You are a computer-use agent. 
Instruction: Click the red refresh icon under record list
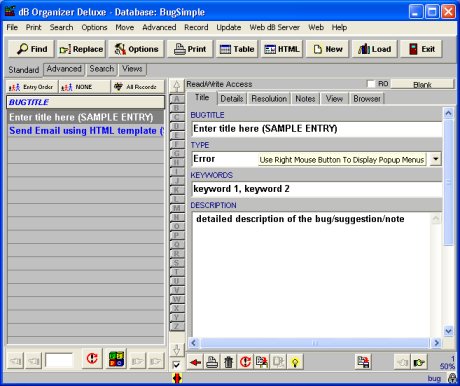click(x=92, y=359)
